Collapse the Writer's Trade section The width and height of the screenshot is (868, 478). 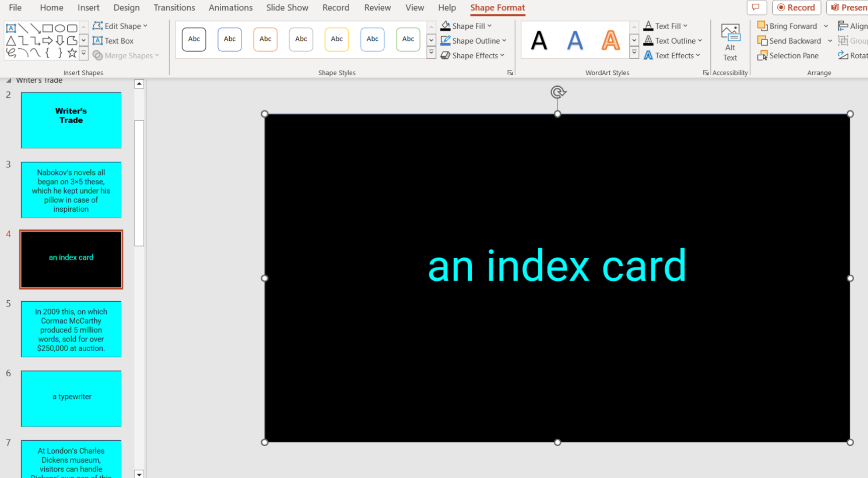click(8, 80)
